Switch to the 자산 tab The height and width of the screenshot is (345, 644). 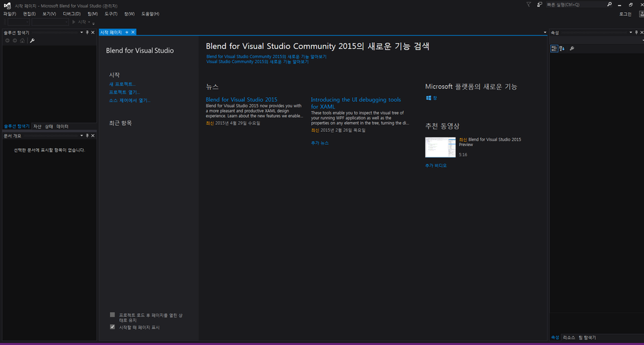tap(38, 127)
